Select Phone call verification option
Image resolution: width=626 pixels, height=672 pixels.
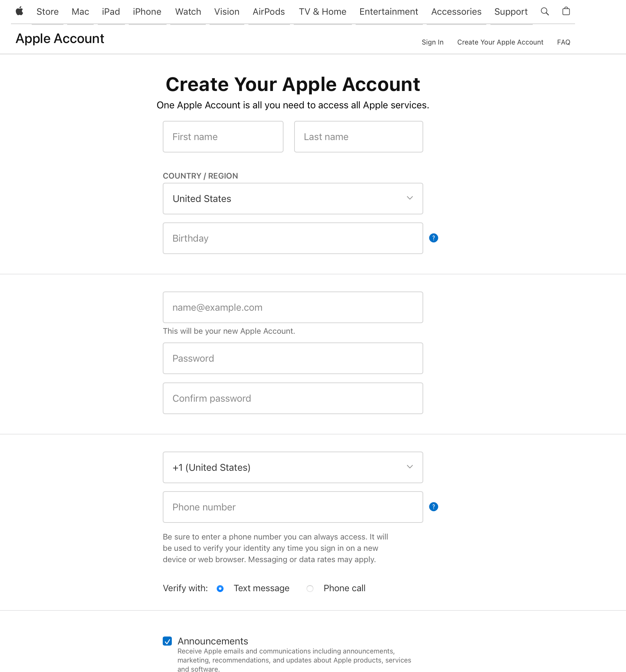(x=310, y=589)
